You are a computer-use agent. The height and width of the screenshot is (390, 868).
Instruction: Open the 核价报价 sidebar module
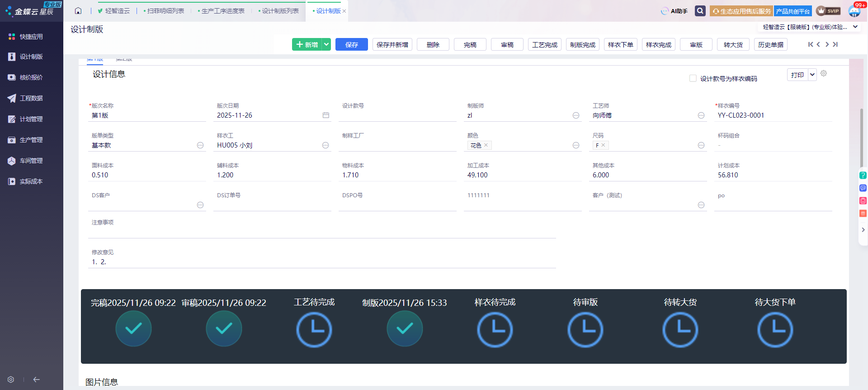31,77
